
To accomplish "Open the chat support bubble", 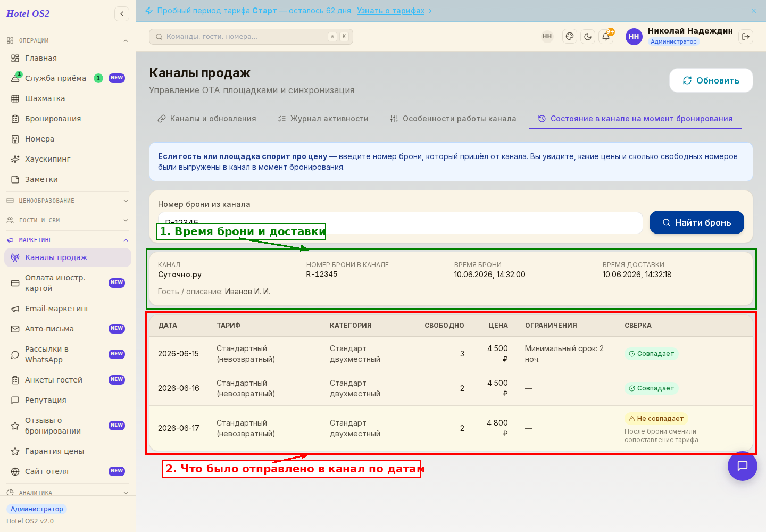I will tap(743, 466).
